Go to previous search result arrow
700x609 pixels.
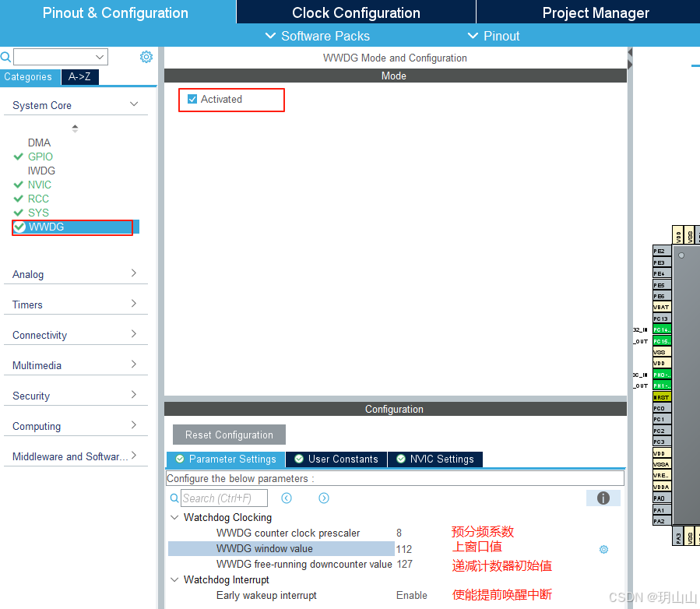tap(287, 498)
